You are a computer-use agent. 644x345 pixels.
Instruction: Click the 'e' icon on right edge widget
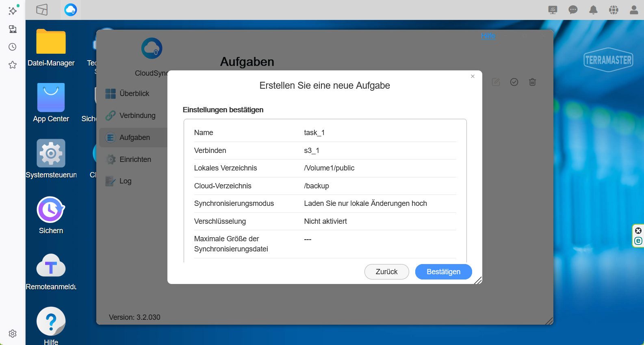[638, 241]
